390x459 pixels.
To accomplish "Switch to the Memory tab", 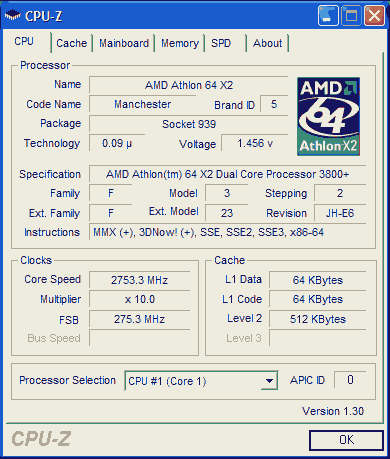I will click(x=180, y=43).
